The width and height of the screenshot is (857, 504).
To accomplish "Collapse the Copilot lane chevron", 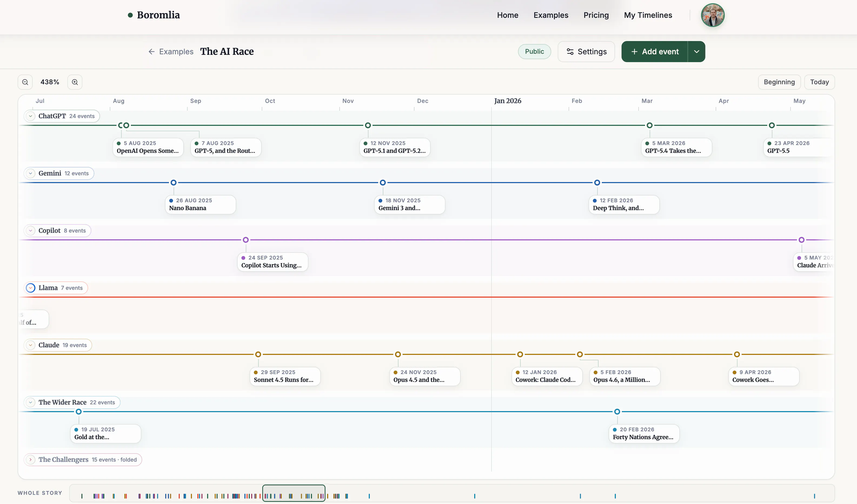I will 31,230.
